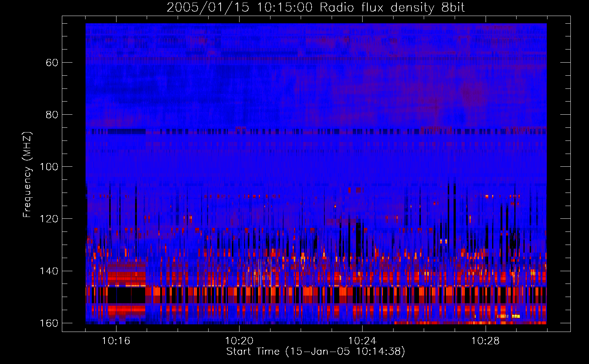The height and width of the screenshot is (364, 589).
Task: Click the 160 frequency tick label
Action: coord(49,323)
